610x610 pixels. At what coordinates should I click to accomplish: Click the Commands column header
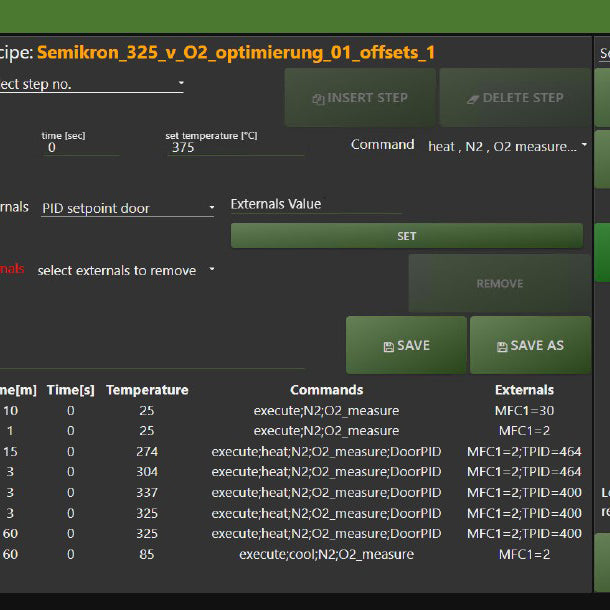326,390
